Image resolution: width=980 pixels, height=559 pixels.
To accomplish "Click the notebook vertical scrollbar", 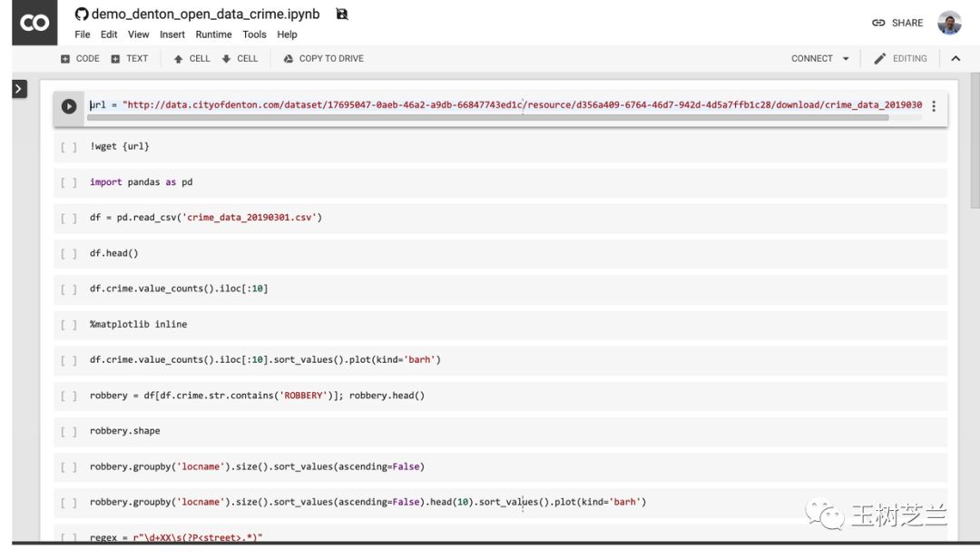I will pos(975,141).
